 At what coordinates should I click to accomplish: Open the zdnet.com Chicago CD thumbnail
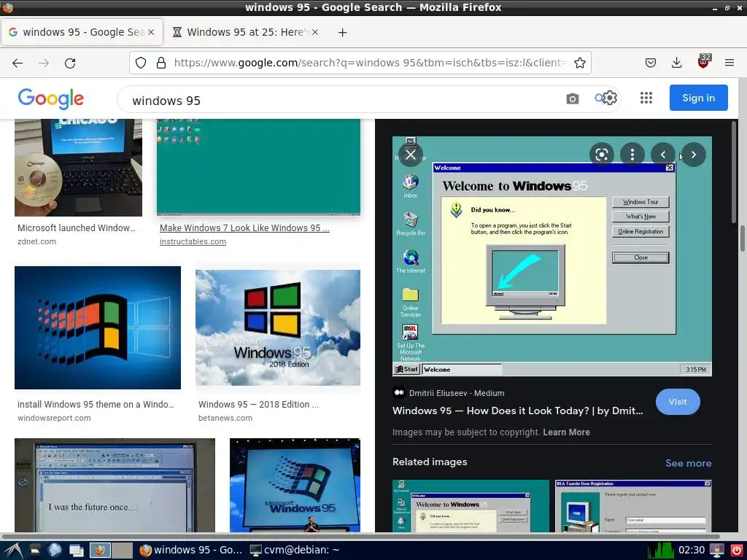click(78, 168)
